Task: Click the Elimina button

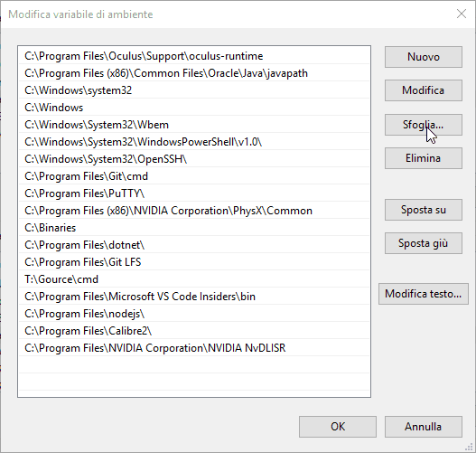Action: (x=424, y=158)
